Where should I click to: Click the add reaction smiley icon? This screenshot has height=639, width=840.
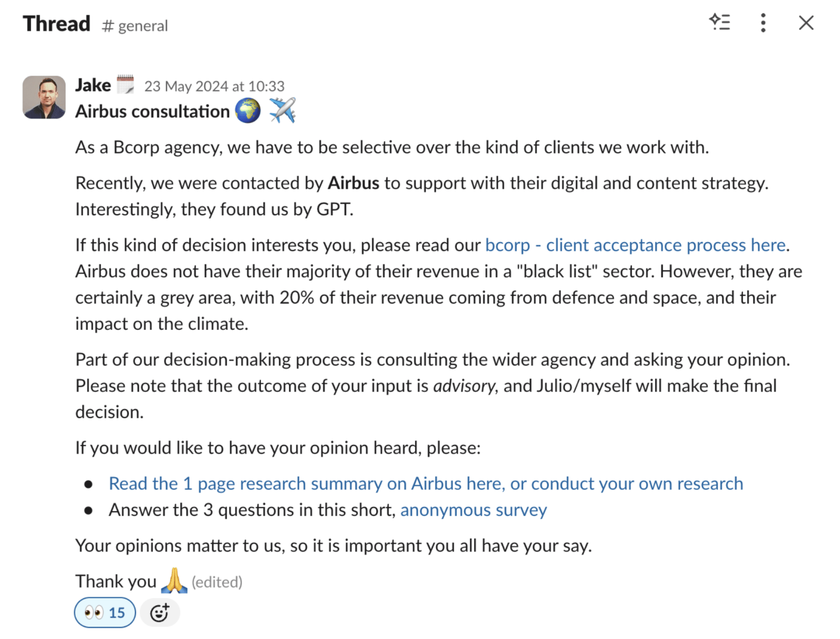coord(160,612)
